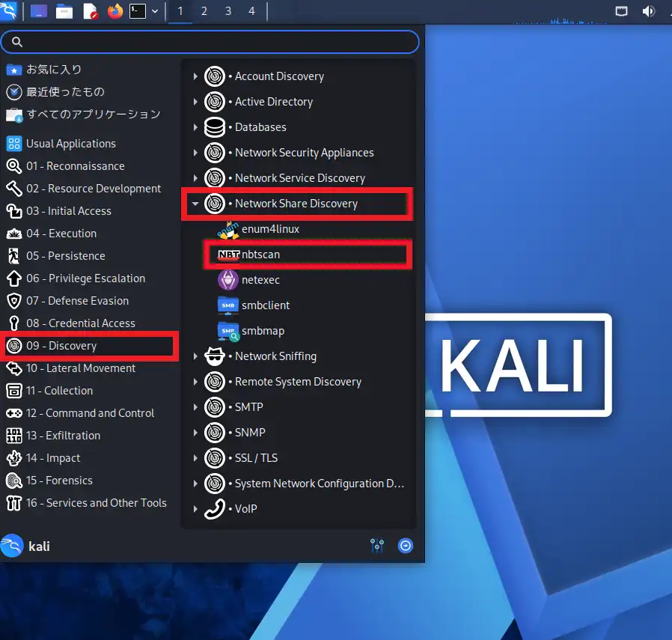
Task: Select the Usual Applications category
Action: point(90,144)
